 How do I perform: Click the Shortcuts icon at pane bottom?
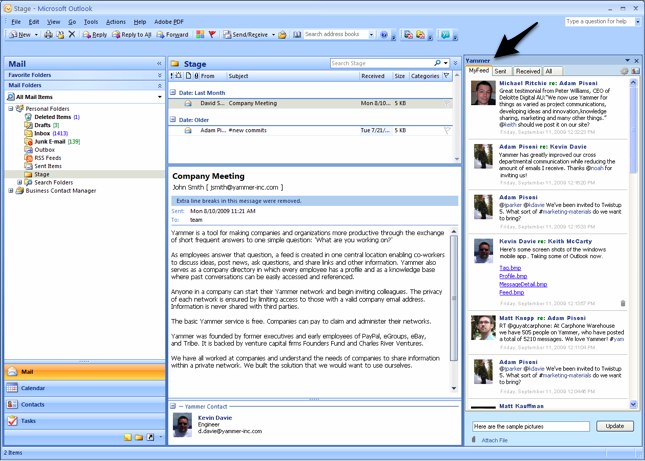(150, 437)
